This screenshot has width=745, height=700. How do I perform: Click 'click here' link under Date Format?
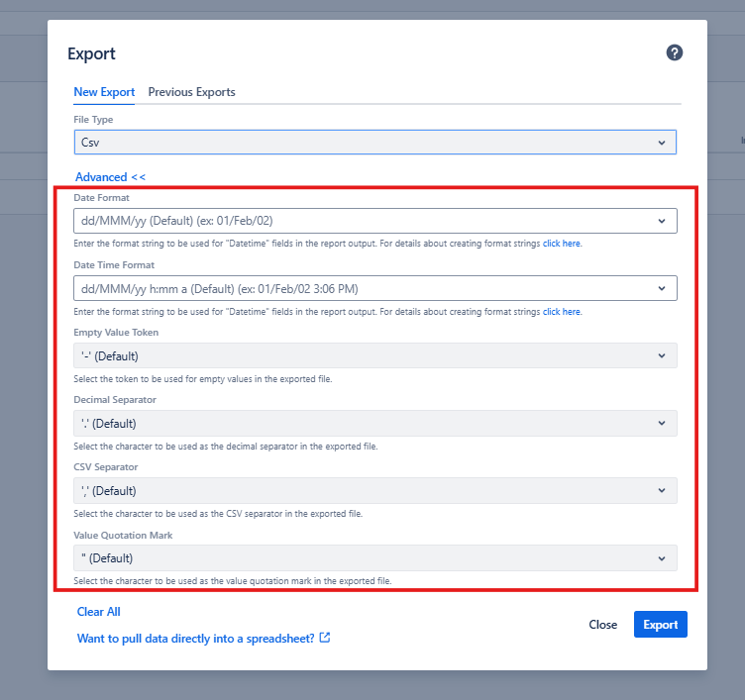561,244
